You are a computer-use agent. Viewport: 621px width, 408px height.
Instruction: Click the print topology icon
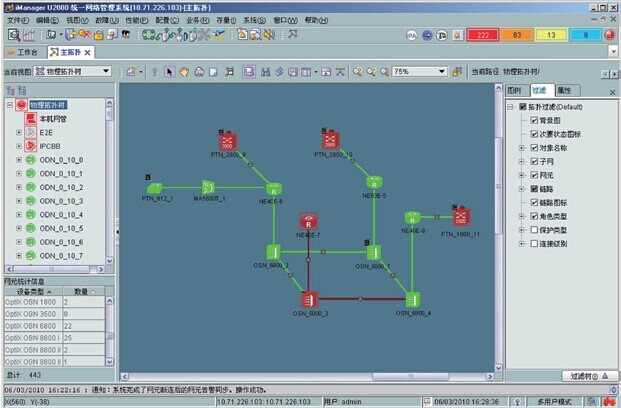pos(199,72)
